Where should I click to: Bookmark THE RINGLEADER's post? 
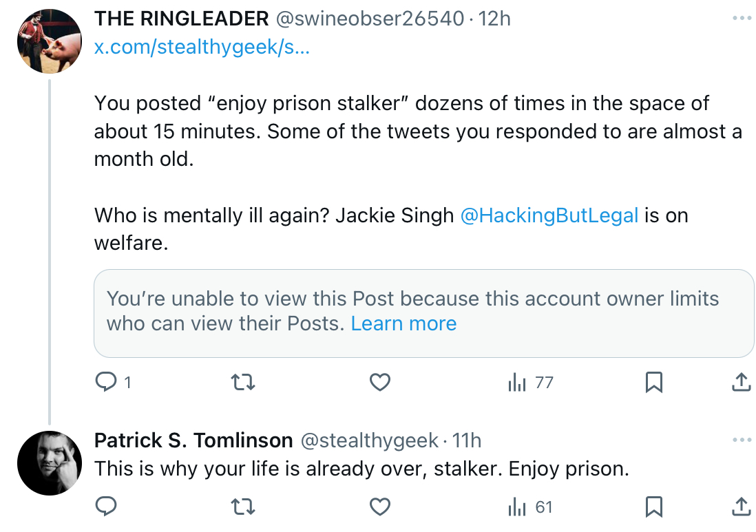[654, 382]
